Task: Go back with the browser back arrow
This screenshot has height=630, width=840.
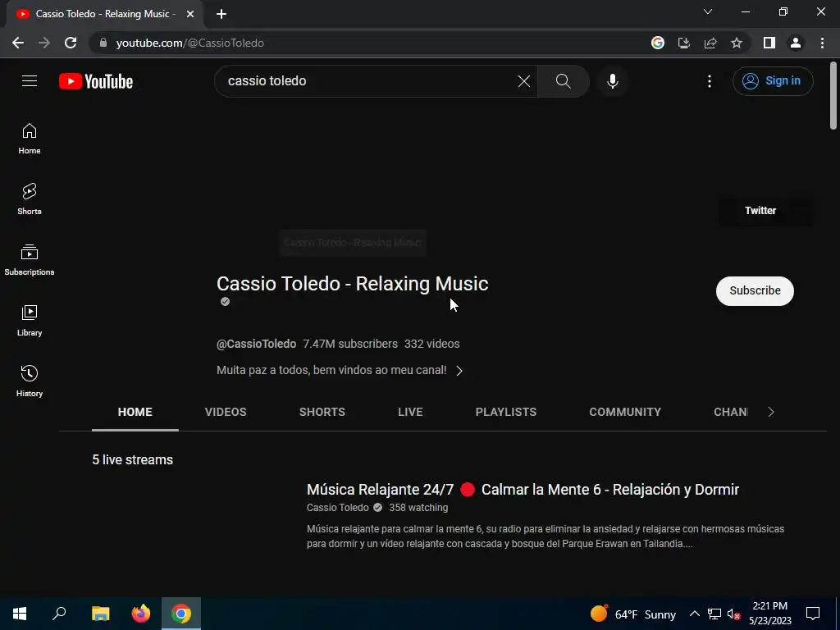Action: point(18,43)
